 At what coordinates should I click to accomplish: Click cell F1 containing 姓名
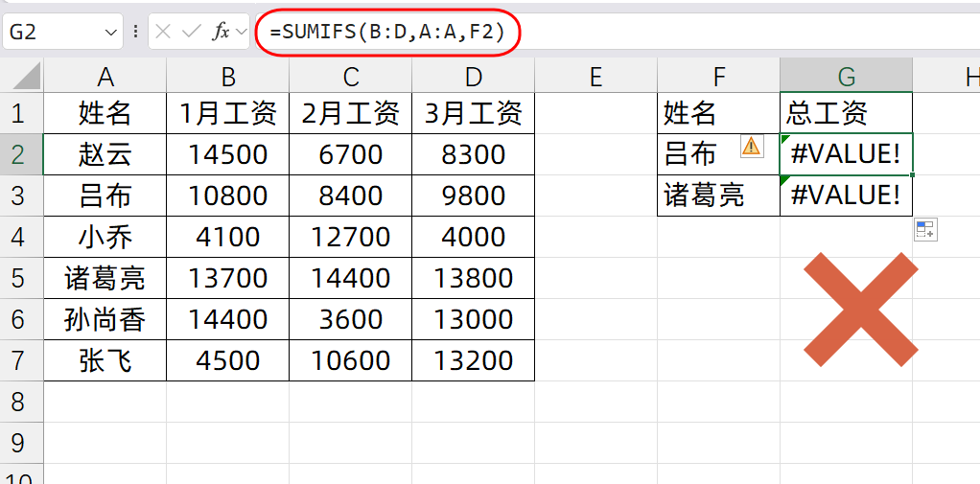click(719, 112)
